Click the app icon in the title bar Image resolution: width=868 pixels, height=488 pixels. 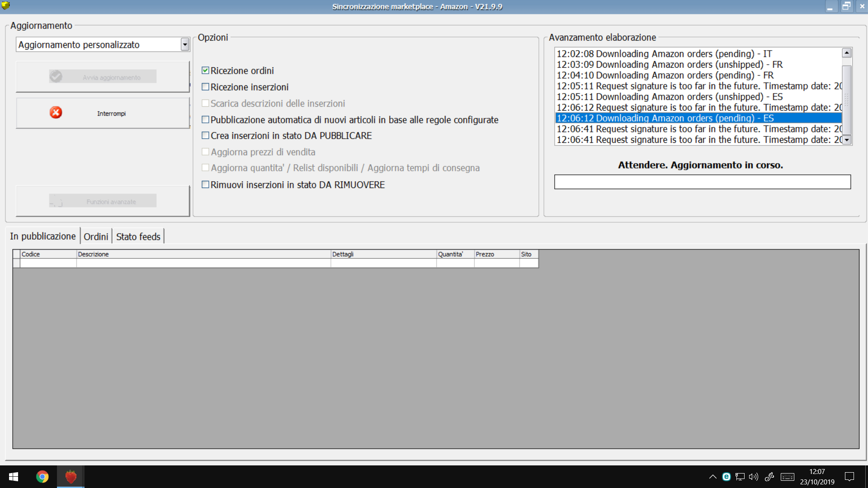5,6
